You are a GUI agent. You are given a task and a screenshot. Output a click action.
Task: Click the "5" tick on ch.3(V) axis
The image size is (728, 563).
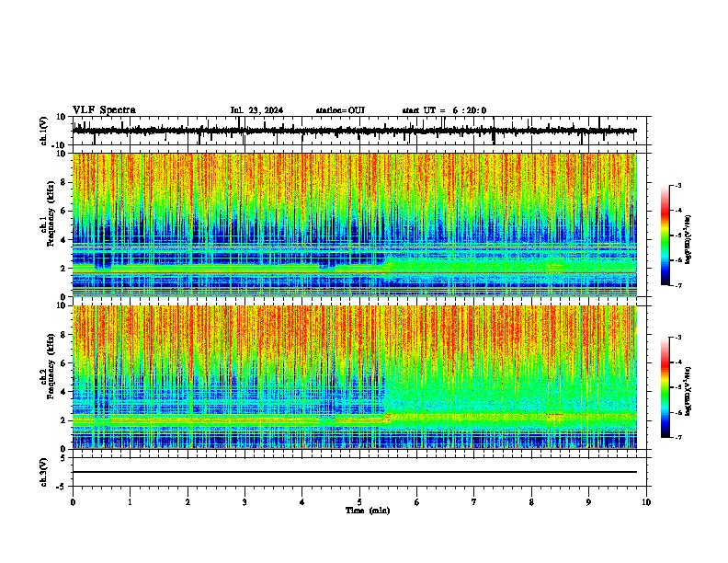click(x=63, y=457)
